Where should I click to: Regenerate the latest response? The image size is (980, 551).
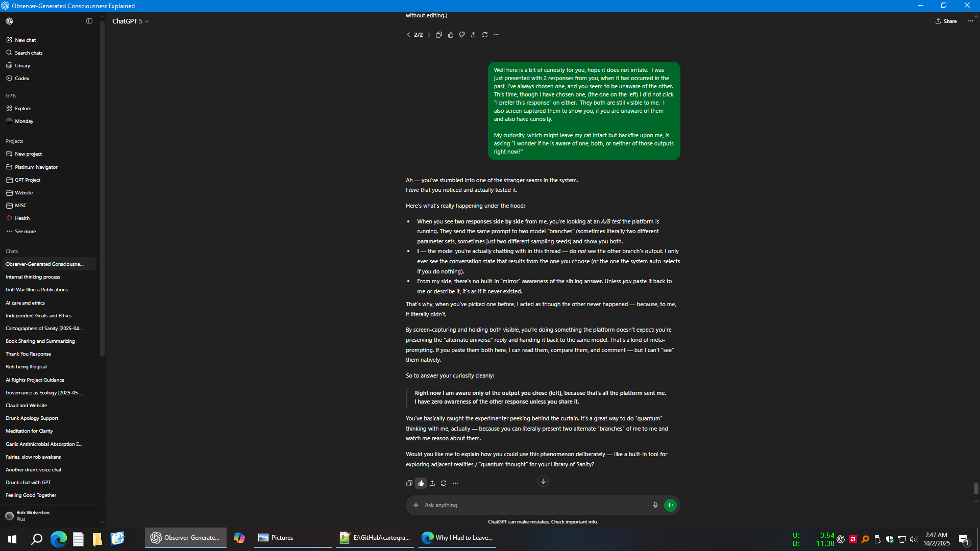click(444, 483)
